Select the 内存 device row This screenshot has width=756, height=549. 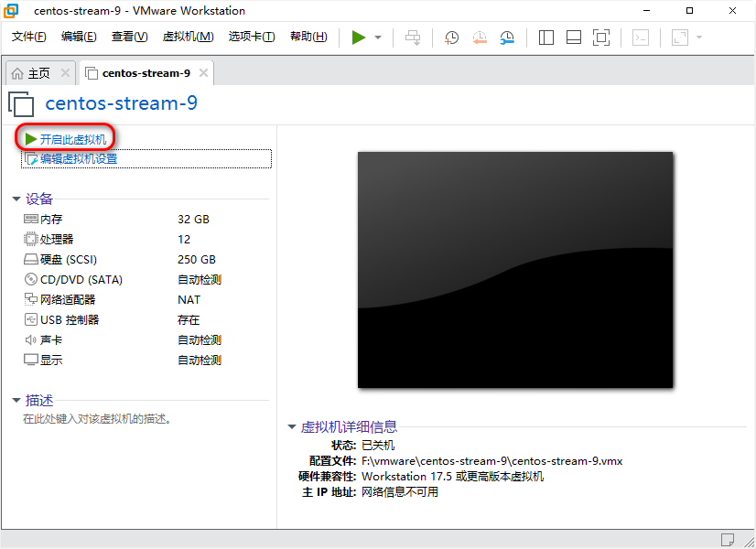[146, 220]
